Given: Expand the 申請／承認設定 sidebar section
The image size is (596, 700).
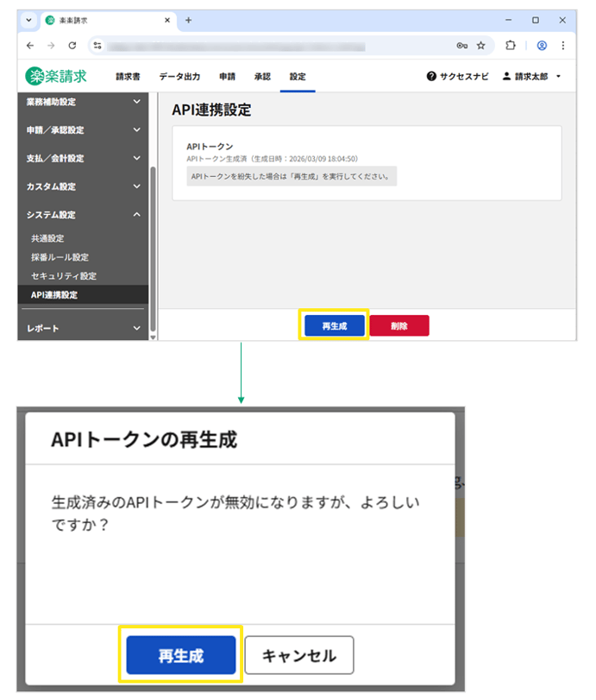Looking at the screenshot, I should [x=82, y=130].
